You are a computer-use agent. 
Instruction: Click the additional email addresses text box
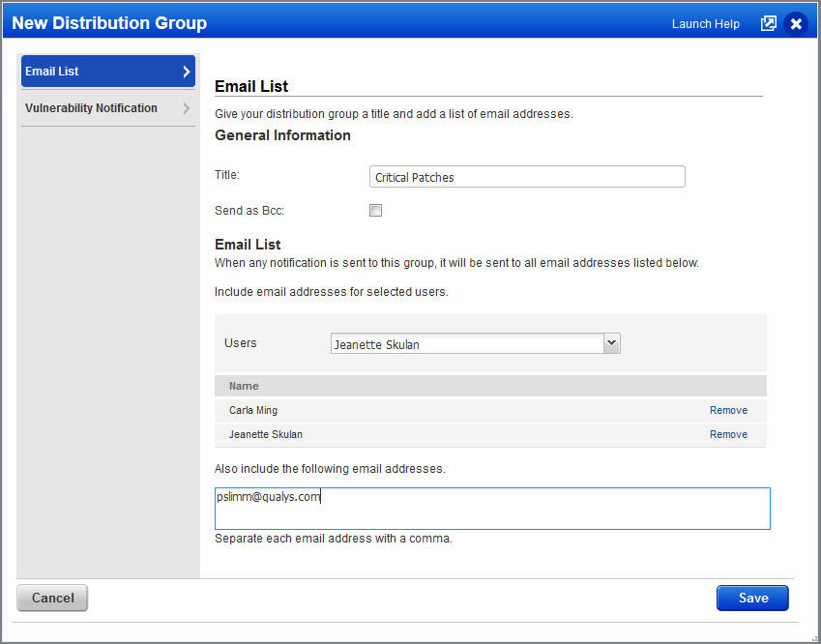[492, 509]
